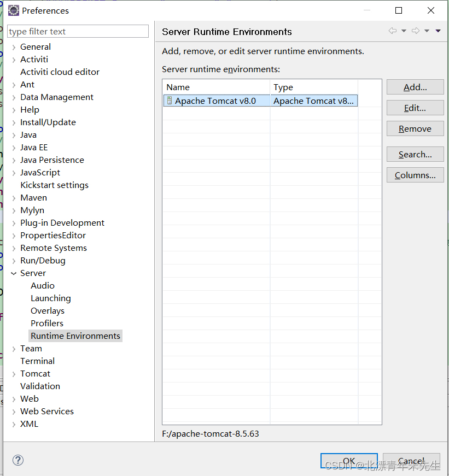
Task: Collapse the Server tree node
Action: [13, 273]
